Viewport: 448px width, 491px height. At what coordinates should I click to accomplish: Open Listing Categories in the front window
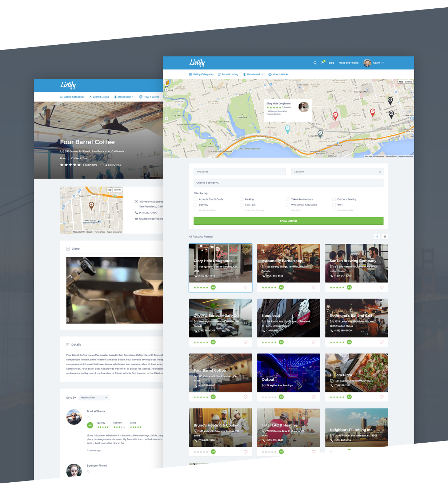click(x=201, y=74)
